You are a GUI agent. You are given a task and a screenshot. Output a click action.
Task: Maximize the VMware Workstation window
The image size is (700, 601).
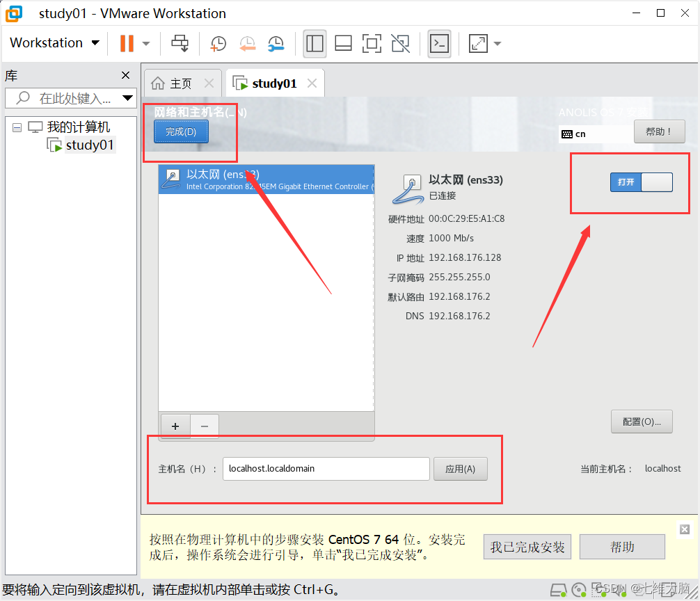pyautogui.click(x=661, y=13)
